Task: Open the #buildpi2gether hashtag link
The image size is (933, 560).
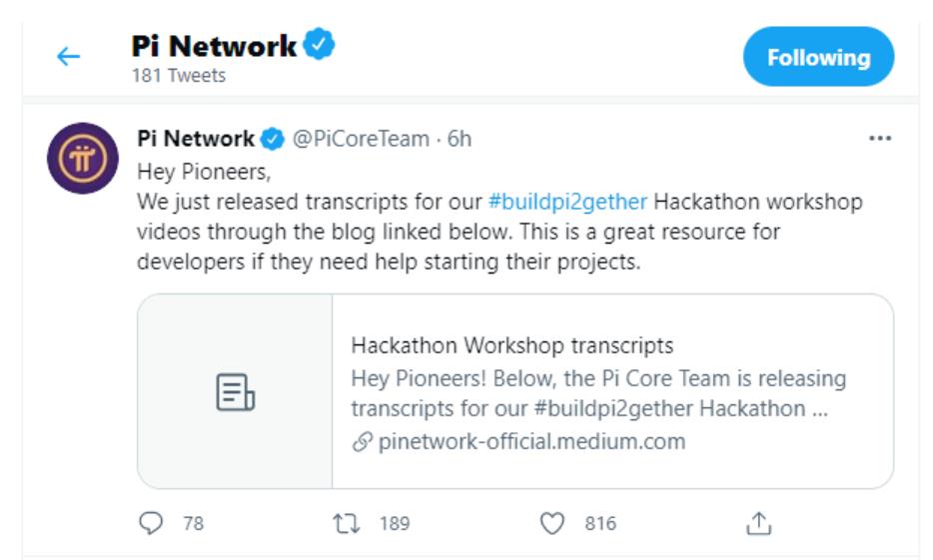Action: click(x=567, y=202)
